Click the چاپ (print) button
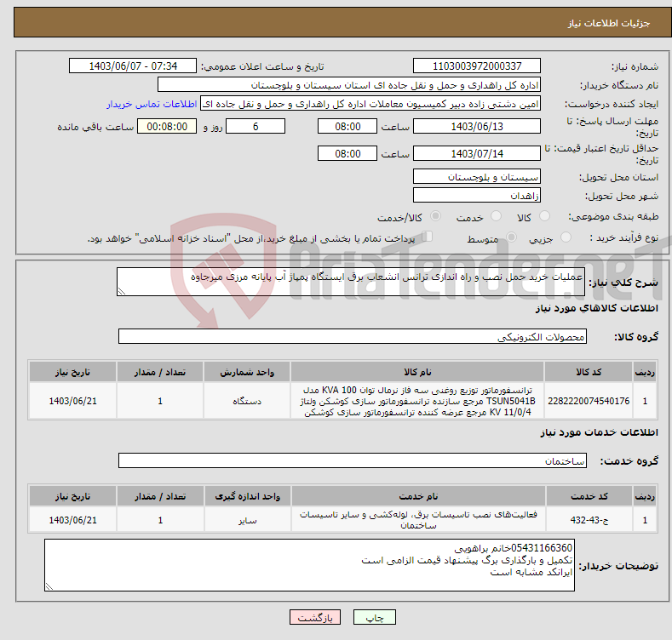This screenshot has width=672, height=640. tap(374, 617)
